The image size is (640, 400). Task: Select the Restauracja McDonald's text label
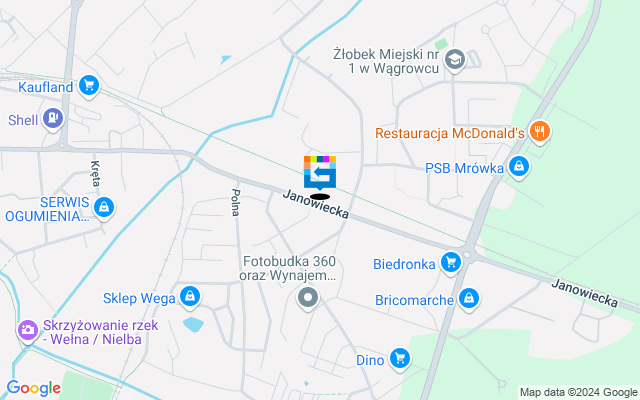[450, 133]
